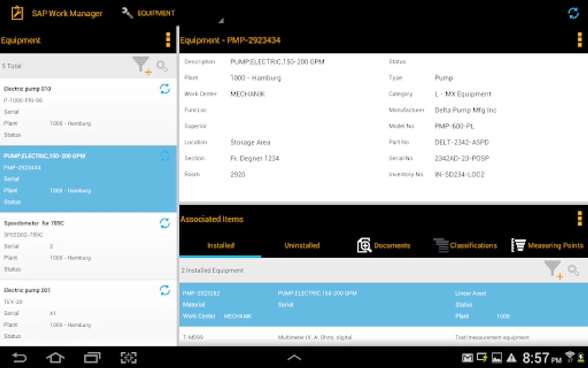
Task: Refresh the Speedometer for 789C entry
Action: [165, 223]
